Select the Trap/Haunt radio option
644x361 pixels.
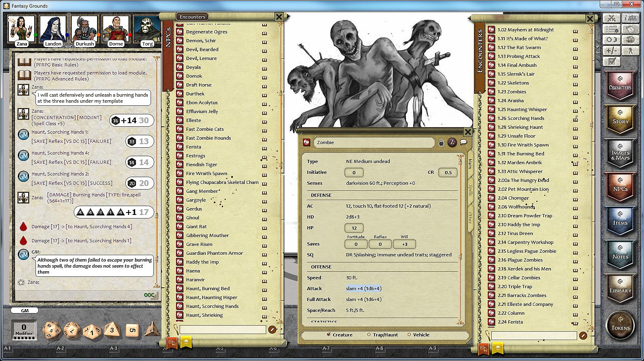click(382, 335)
